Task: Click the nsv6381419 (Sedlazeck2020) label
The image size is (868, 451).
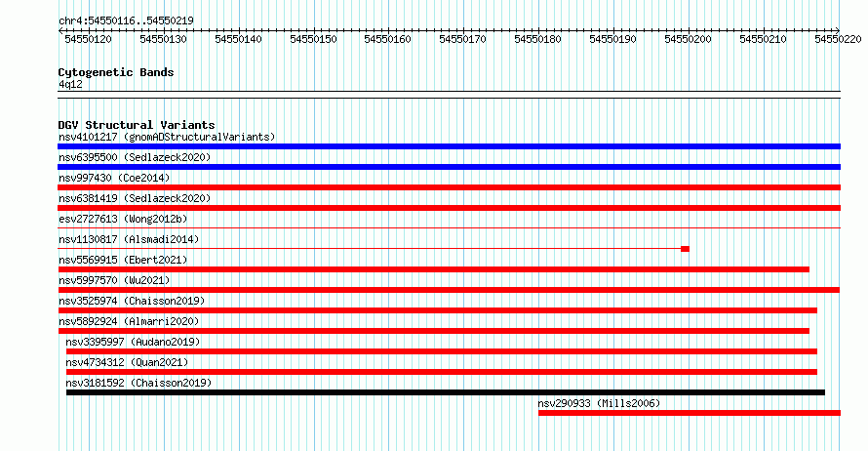Action: [x=135, y=198]
